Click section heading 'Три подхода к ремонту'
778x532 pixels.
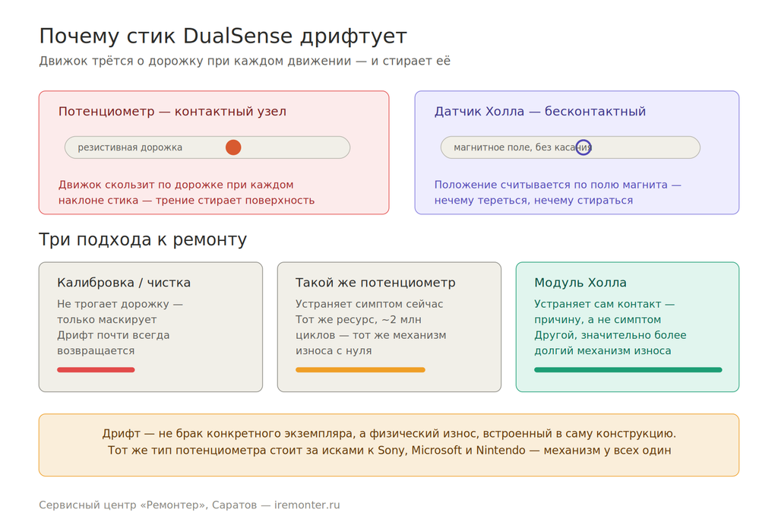143,239
